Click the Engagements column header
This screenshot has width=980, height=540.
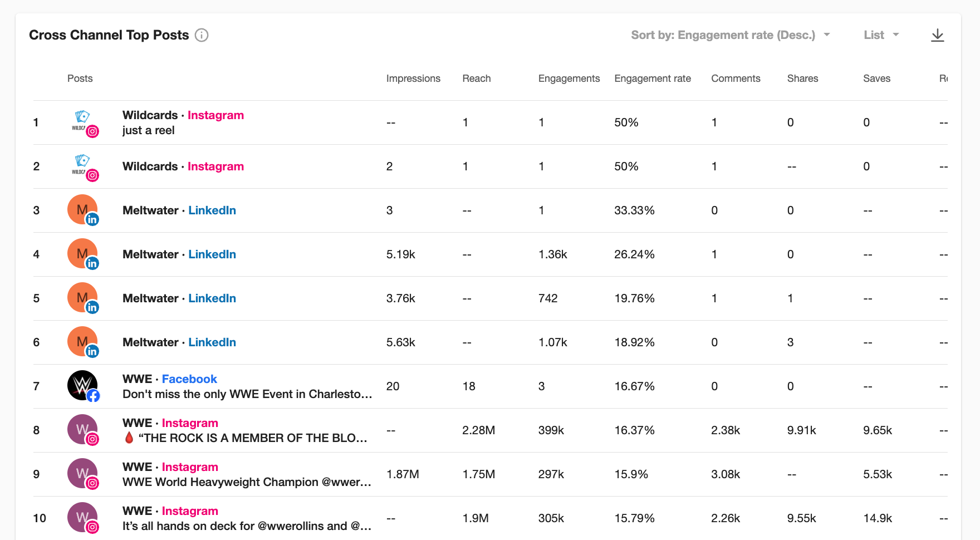click(569, 78)
